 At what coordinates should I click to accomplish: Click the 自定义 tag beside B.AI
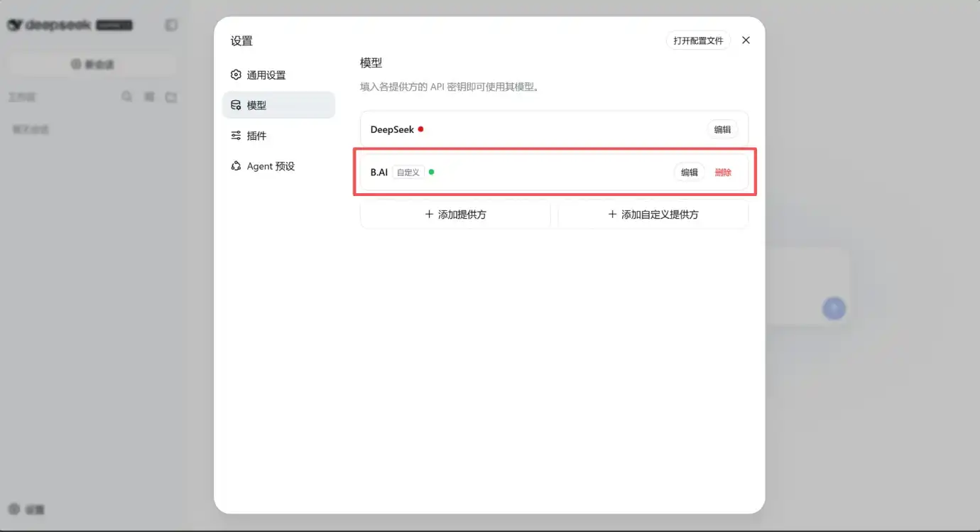click(x=408, y=172)
